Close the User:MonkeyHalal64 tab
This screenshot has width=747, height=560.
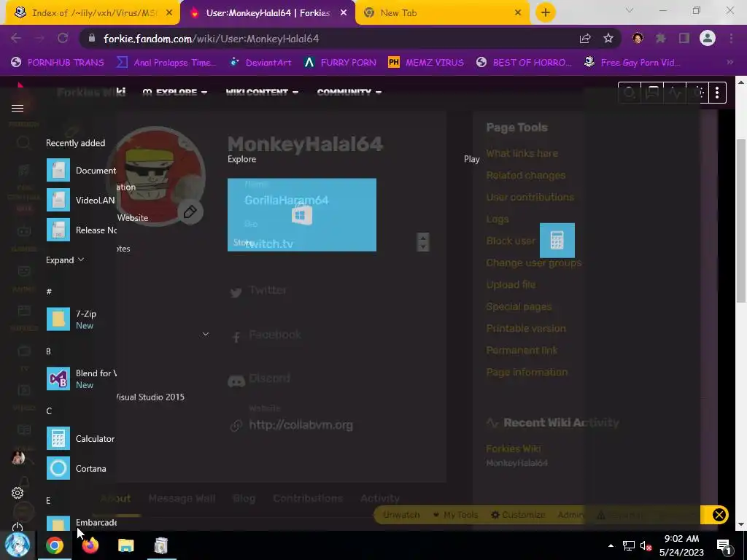click(344, 13)
